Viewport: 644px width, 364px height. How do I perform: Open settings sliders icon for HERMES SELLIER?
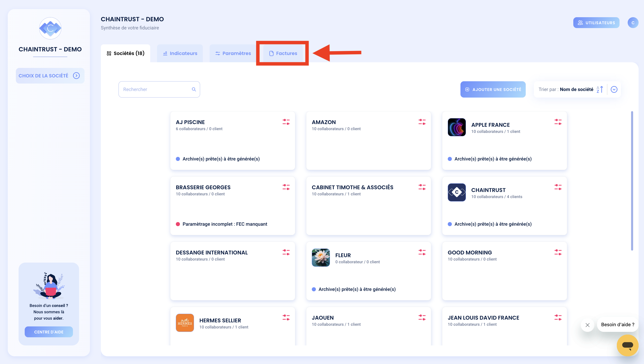[286, 318]
